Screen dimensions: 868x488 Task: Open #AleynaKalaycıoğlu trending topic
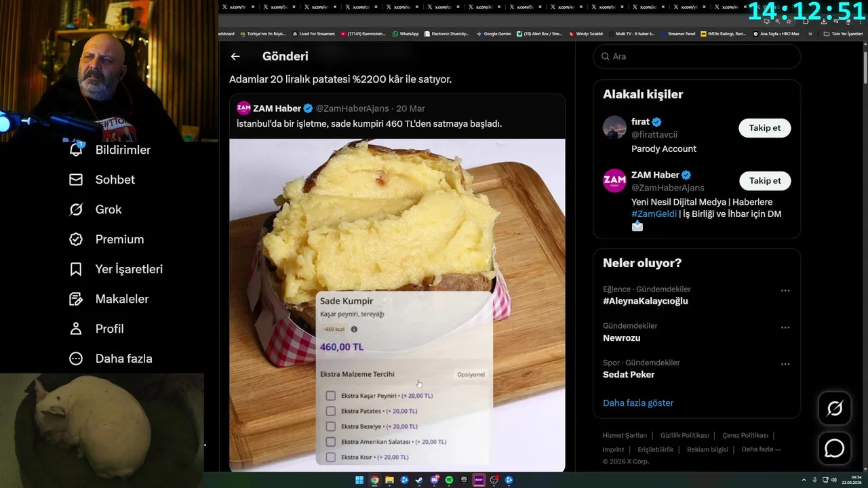click(646, 301)
